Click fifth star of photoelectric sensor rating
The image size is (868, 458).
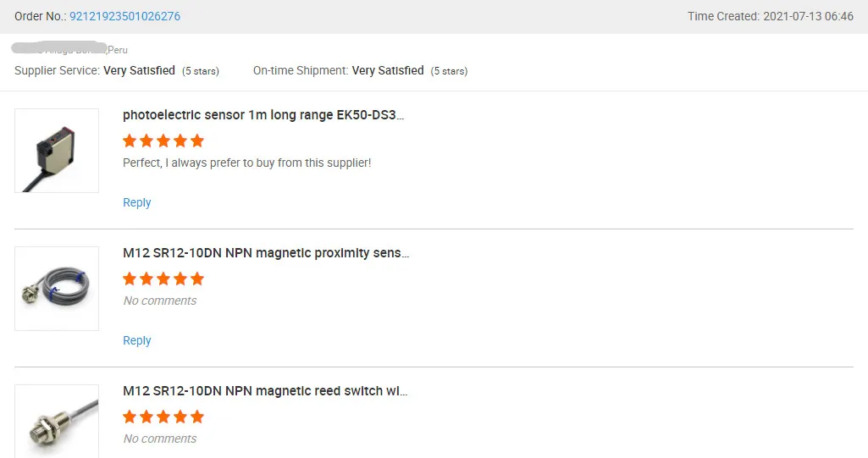tap(197, 141)
